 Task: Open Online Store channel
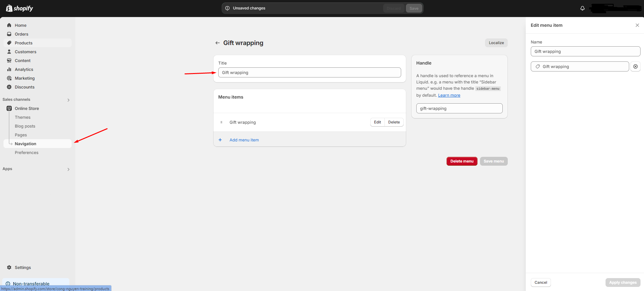pyautogui.click(x=37, y=108)
